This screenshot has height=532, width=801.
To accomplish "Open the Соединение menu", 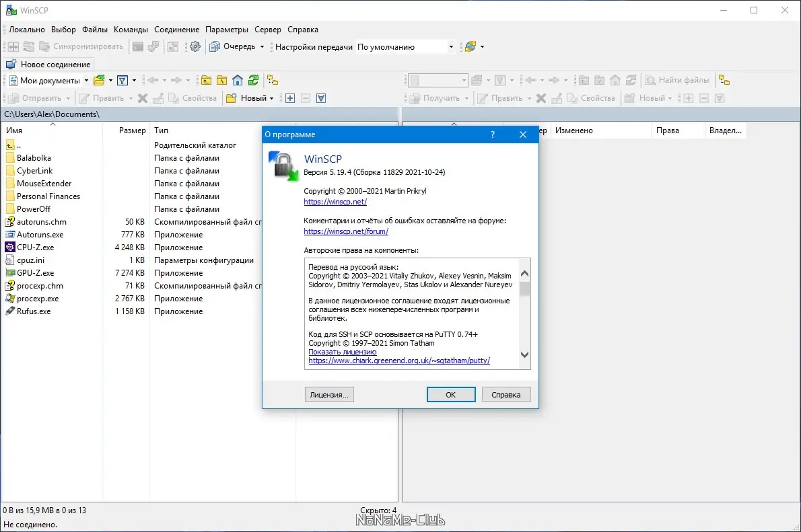I will [177, 30].
